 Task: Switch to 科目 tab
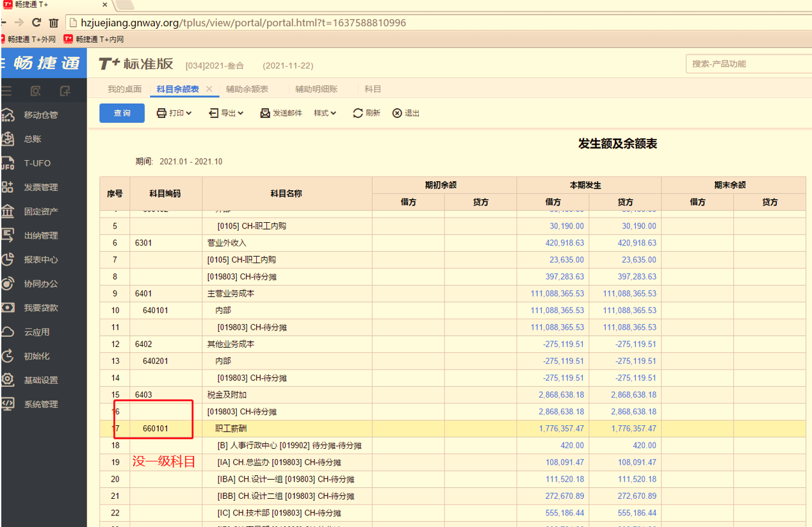[373, 90]
